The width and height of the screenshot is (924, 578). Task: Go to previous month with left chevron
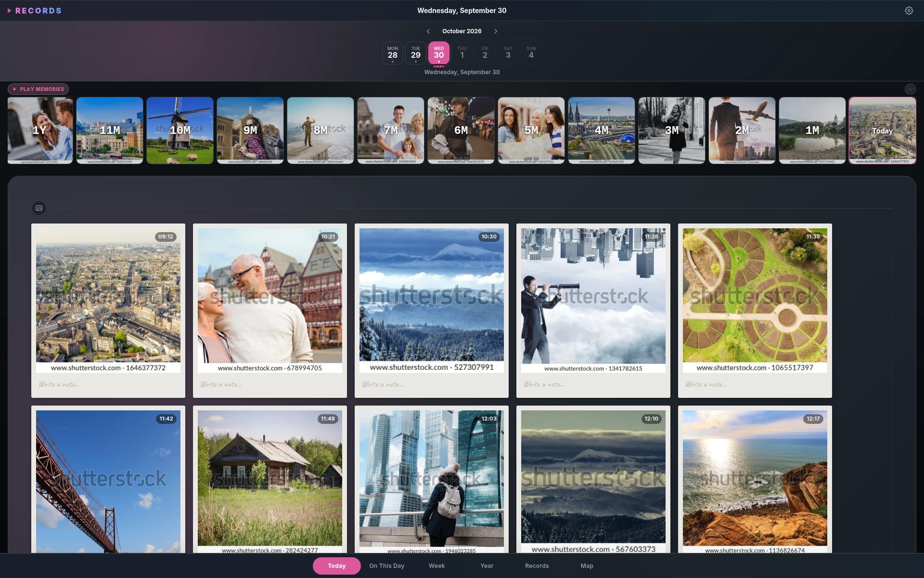[428, 31]
